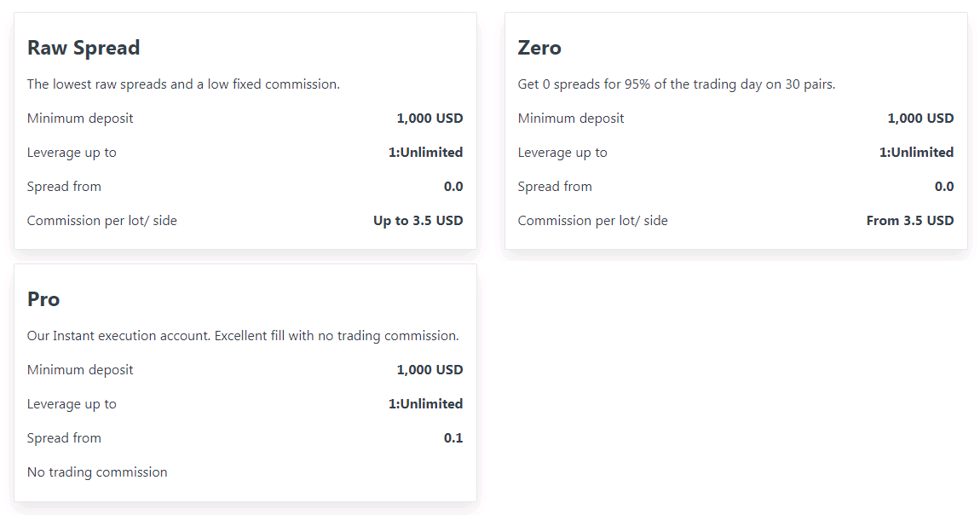Open the Raw Spread account card heading
Image resolution: width=980 pixels, height=515 pixels.
(84, 48)
